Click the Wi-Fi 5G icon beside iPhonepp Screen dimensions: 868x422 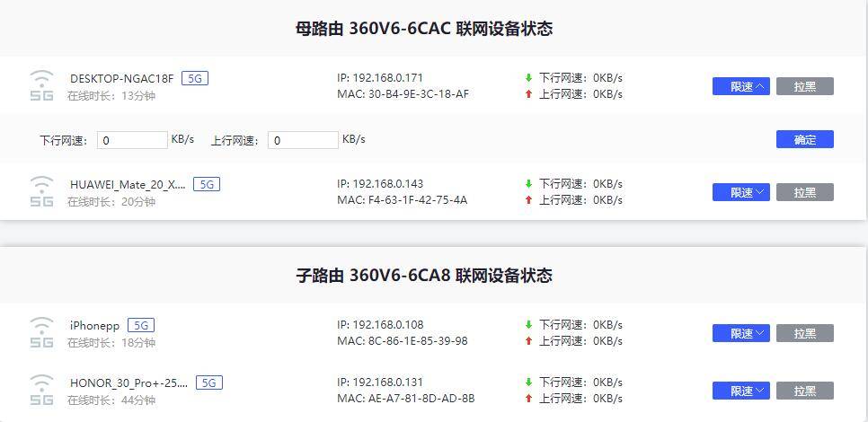point(41,332)
